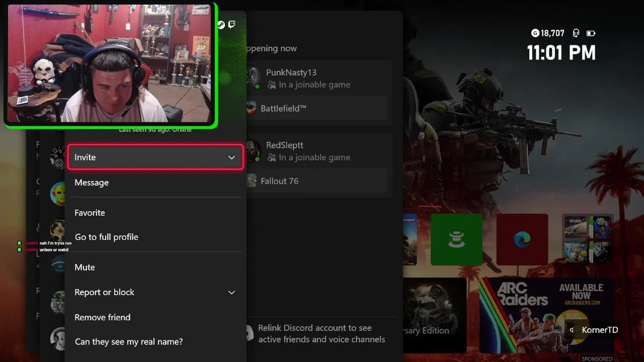
Task: Click the Relink Discord account link
Action: [x=321, y=333]
